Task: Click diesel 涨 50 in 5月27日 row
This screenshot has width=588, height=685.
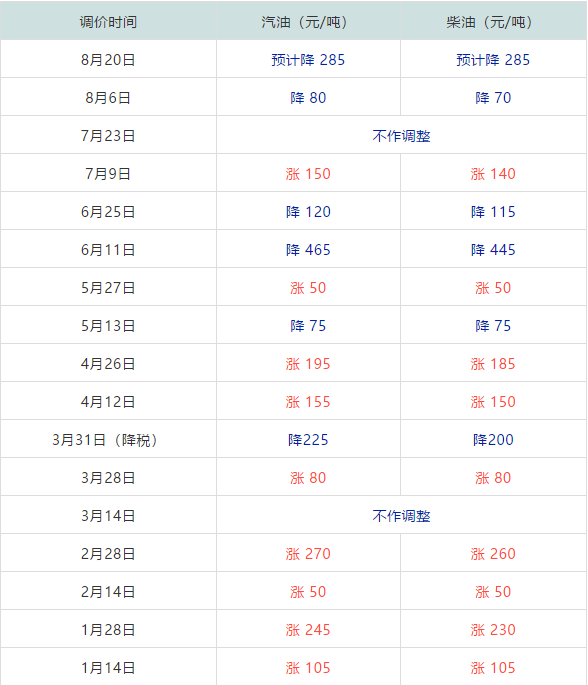Action: (x=493, y=288)
